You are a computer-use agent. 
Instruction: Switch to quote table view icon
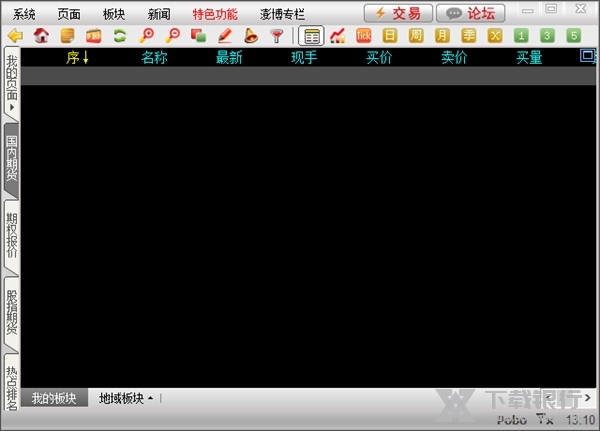[x=311, y=36]
